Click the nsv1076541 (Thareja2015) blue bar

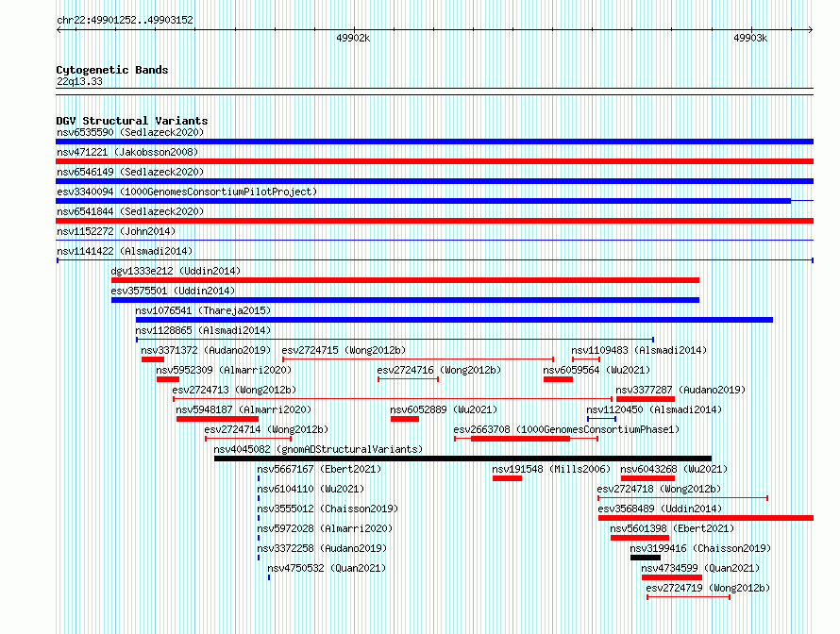click(x=454, y=320)
